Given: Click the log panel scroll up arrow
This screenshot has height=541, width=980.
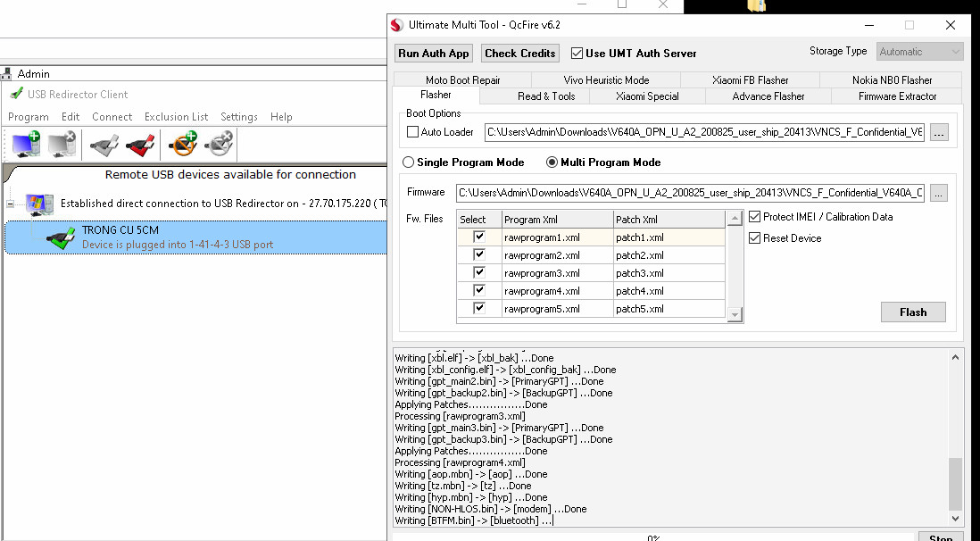Looking at the screenshot, I should (x=955, y=358).
